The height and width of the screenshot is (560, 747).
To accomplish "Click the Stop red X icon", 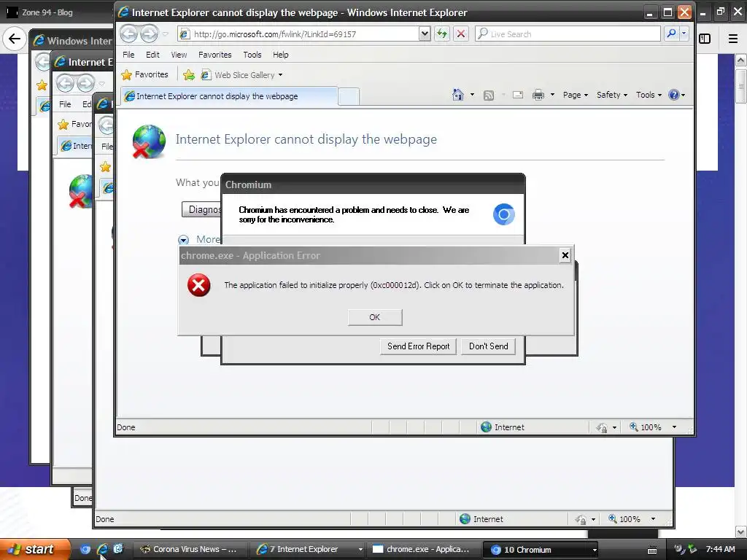I will click(x=461, y=34).
